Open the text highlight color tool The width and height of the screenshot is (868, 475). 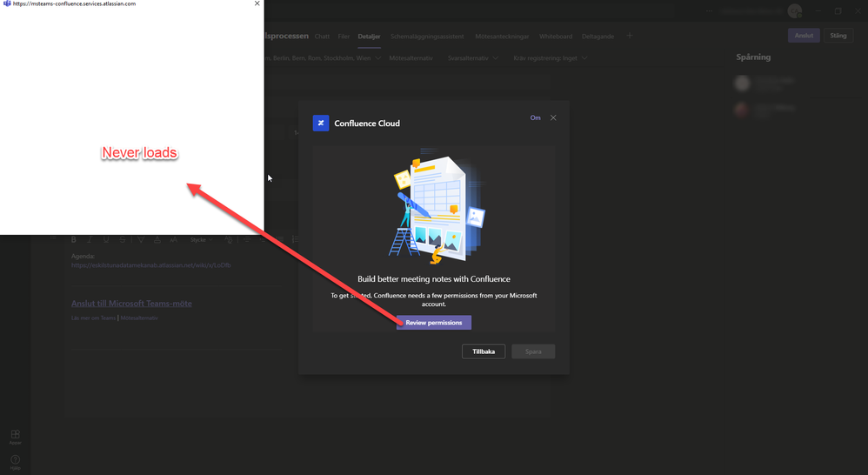(x=141, y=240)
